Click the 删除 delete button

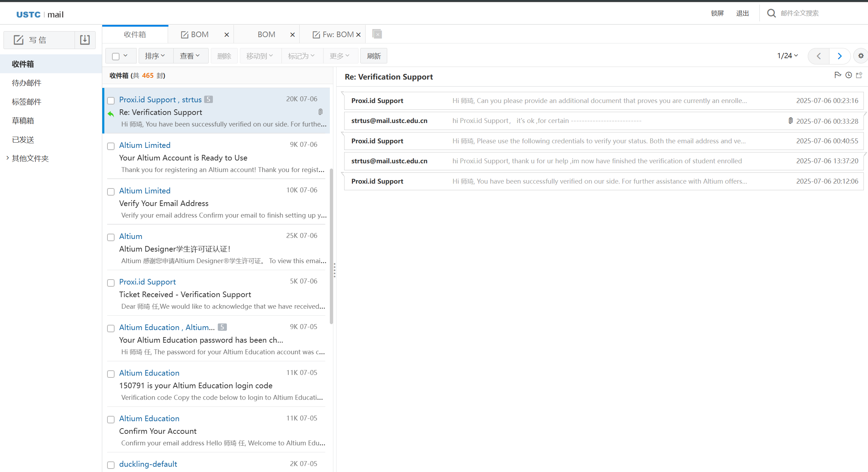(224, 56)
